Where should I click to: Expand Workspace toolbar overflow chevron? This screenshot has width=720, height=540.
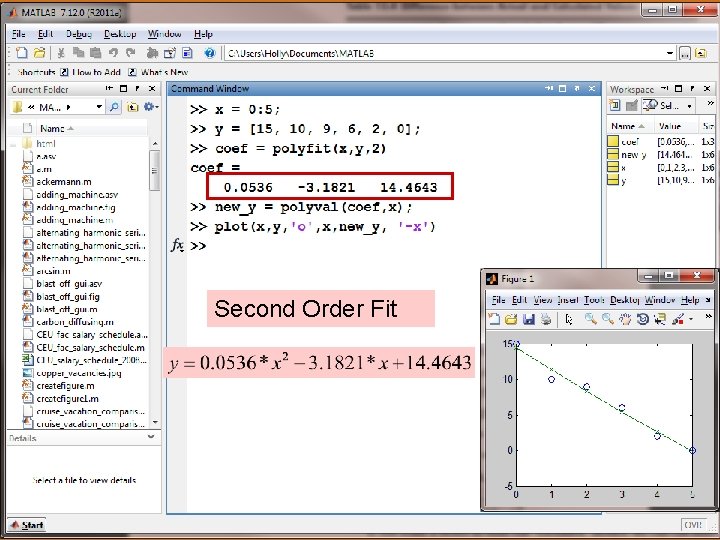pyautogui.click(x=710, y=103)
